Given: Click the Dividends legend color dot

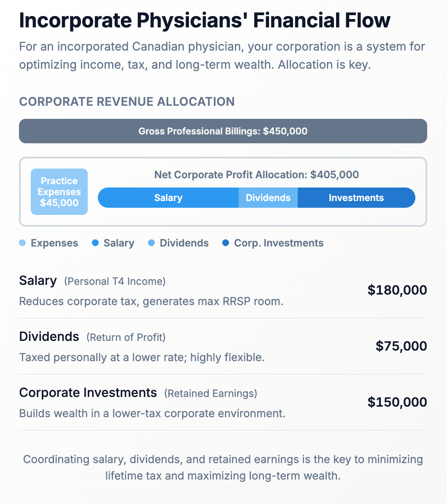Looking at the screenshot, I should pyautogui.click(x=151, y=243).
